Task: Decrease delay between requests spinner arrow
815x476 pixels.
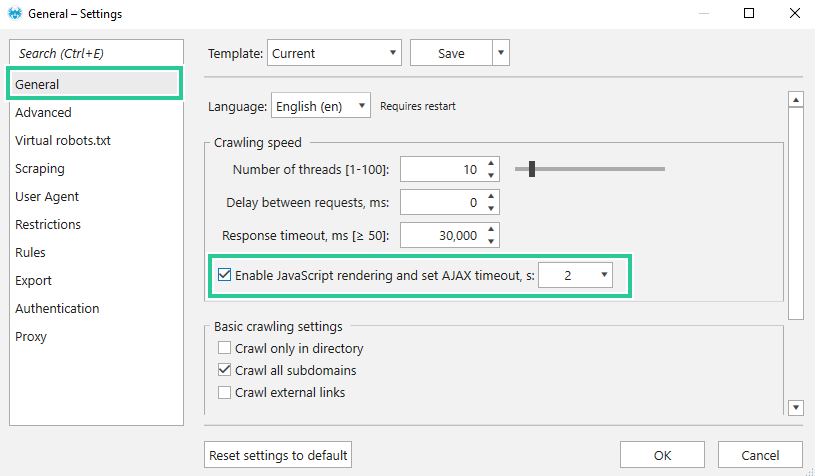Action: pos(491,208)
